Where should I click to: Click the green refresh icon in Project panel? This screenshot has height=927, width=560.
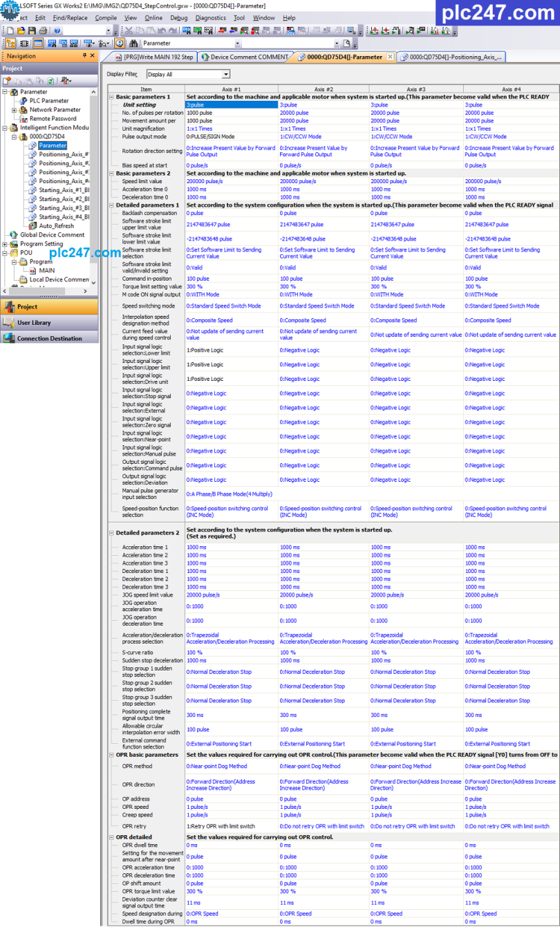(x=51, y=81)
